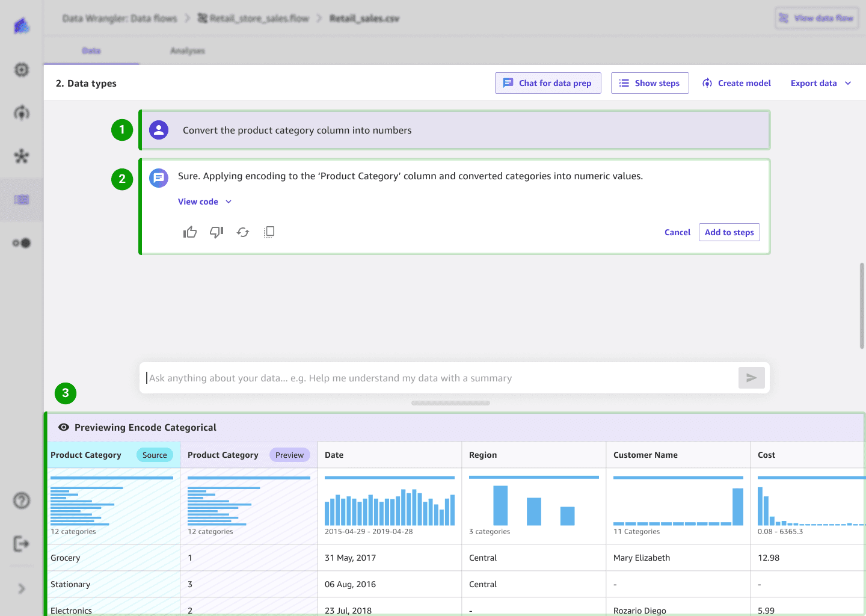Screen dimensions: 866x616
Task: Select the Customer Name column header
Action: click(x=678, y=455)
